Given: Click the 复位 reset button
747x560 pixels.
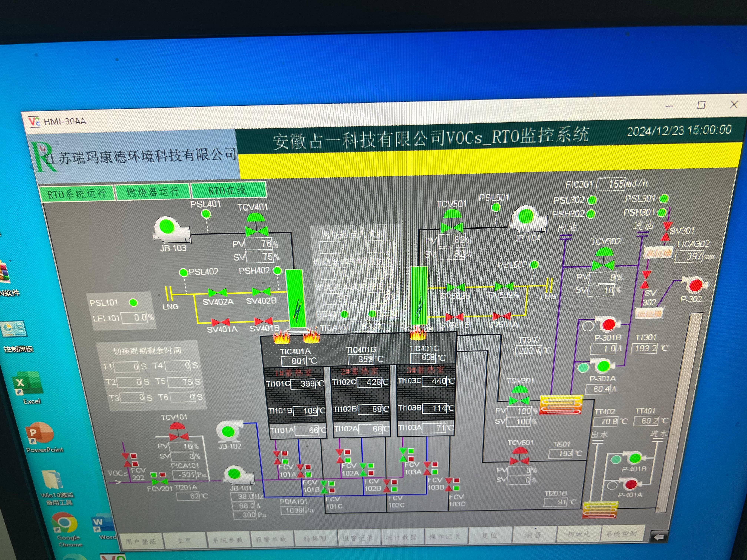Looking at the screenshot, I should click(490, 535).
